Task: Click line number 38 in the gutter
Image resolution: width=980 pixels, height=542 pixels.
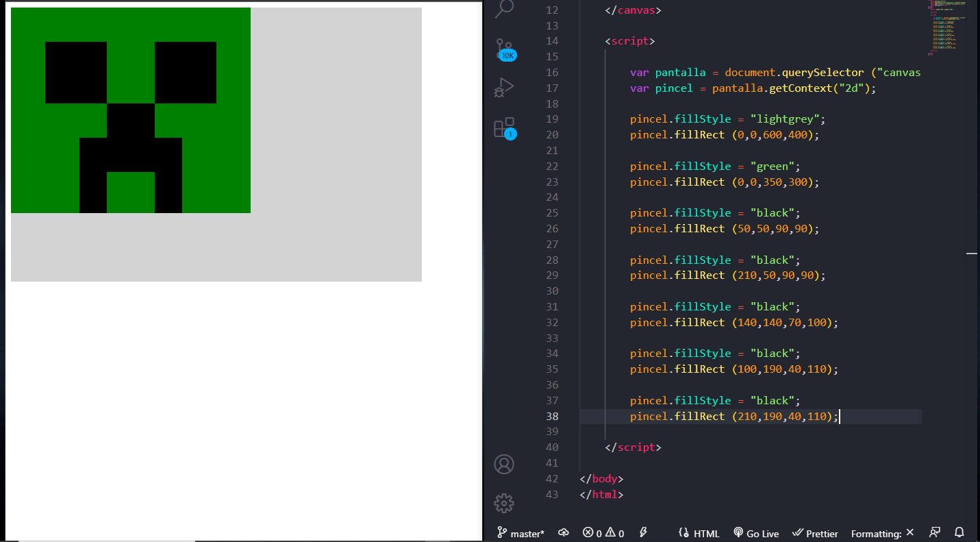Action: tap(552, 417)
